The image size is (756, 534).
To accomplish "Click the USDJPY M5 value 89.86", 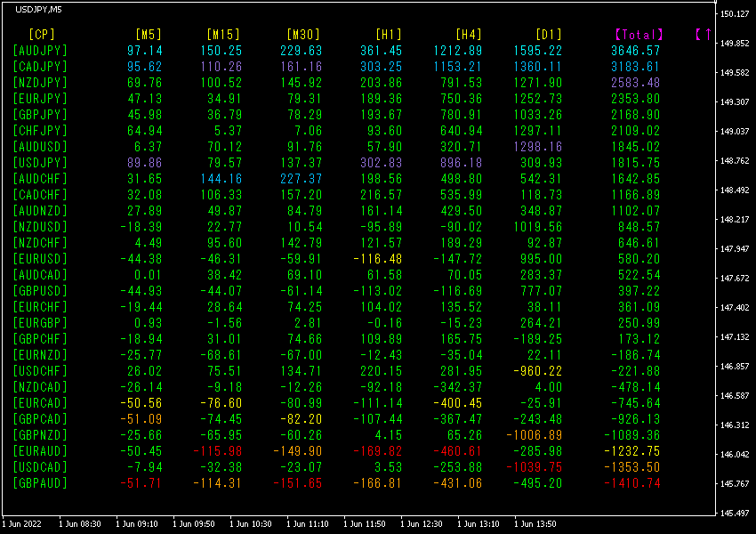I will (x=145, y=163).
